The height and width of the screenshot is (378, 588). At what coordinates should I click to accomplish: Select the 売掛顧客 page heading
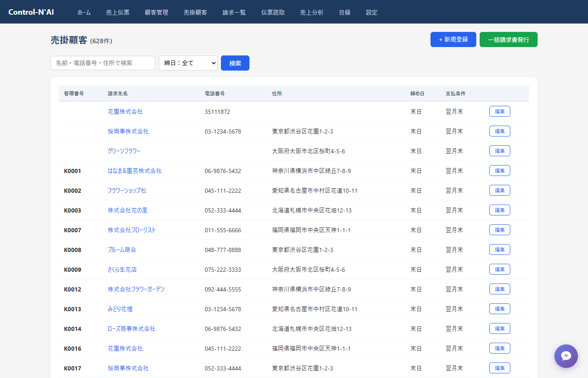[69, 40]
